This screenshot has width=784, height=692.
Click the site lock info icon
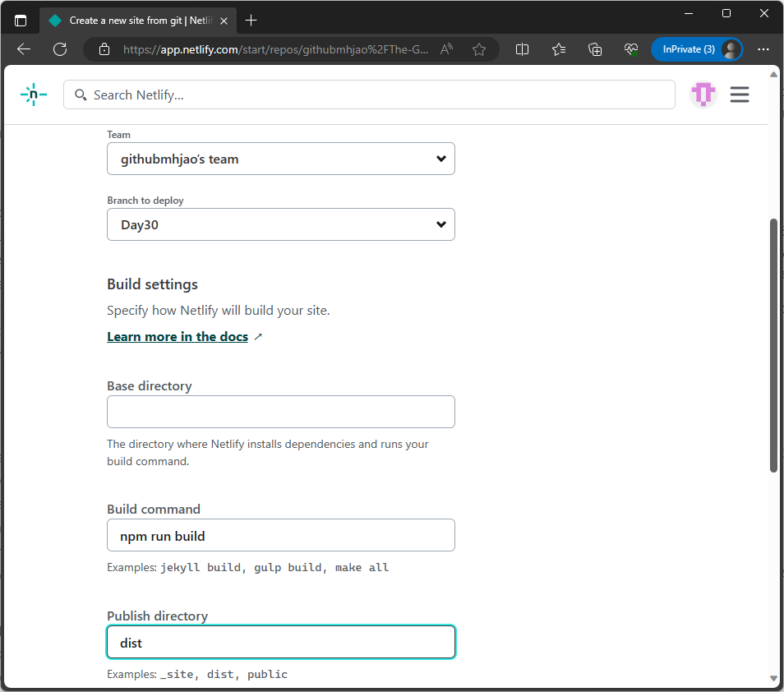click(104, 49)
